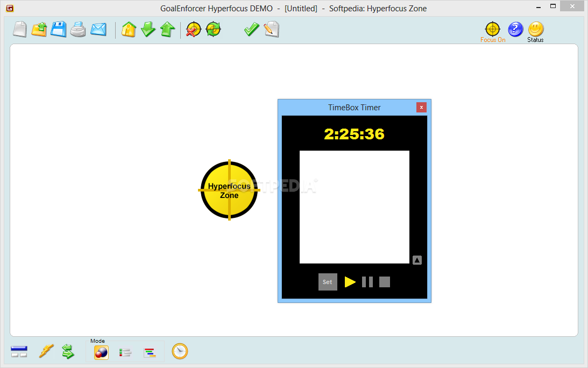Screen dimensions: 588x368
Task: Open the Status smiley icon
Action: (x=535, y=32)
